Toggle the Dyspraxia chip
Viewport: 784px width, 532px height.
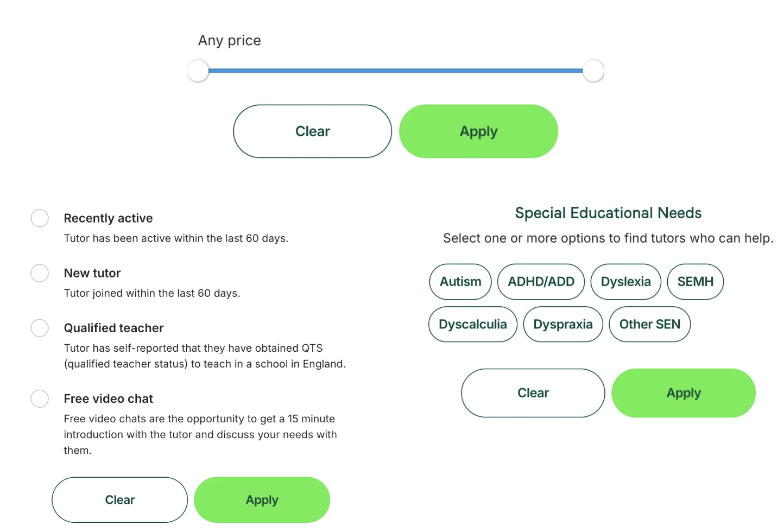[x=563, y=325]
